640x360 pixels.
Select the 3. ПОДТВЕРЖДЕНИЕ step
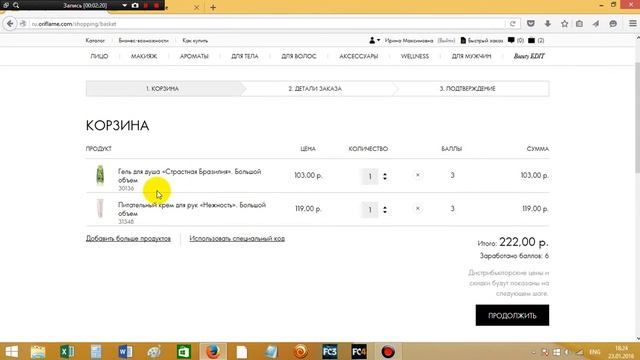click(x=468, y=89)
